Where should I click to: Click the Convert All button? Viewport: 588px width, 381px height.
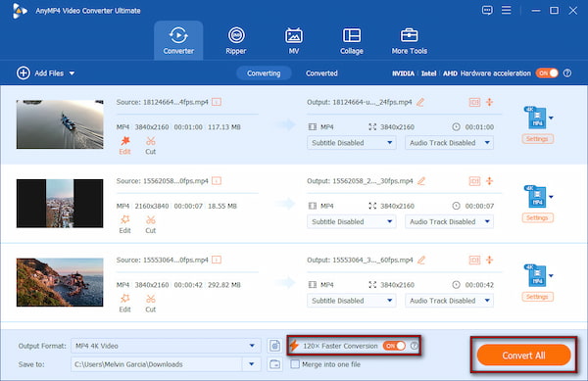(x=523, y=356)
